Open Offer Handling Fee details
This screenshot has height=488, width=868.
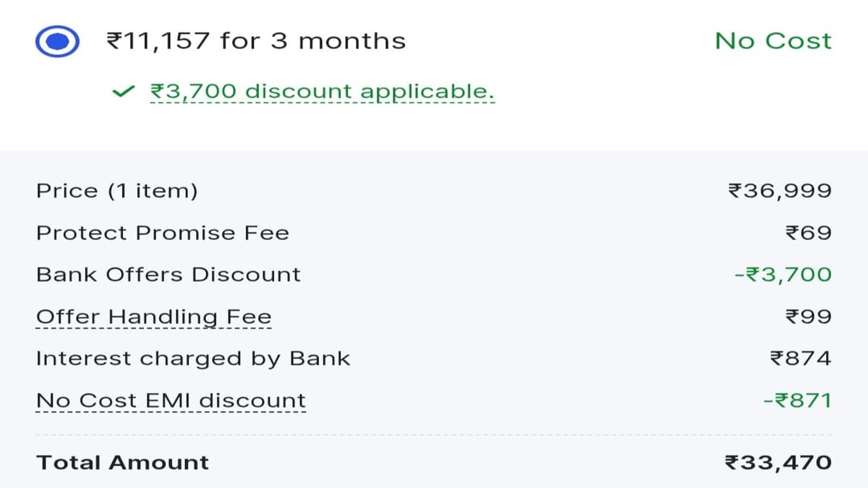(x=154, y=317)
